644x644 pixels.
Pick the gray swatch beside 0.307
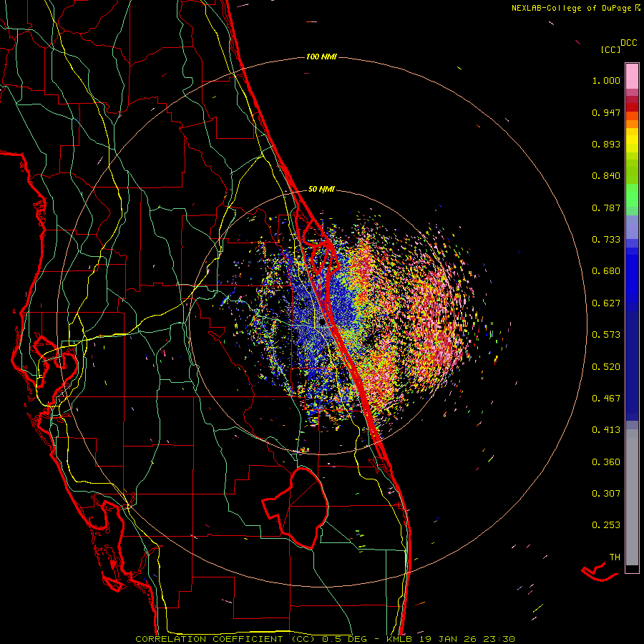(x=632, y=497)
